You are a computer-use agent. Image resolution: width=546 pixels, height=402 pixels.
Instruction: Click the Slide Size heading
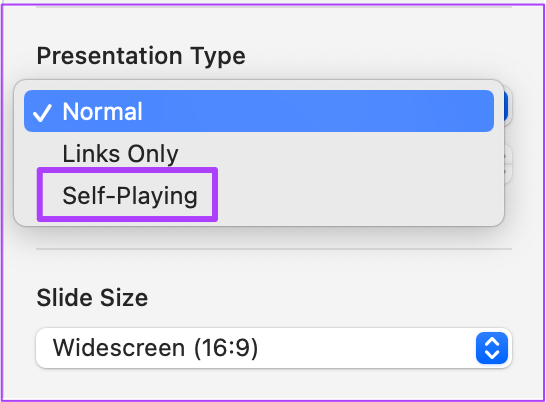tap(92, 297)
